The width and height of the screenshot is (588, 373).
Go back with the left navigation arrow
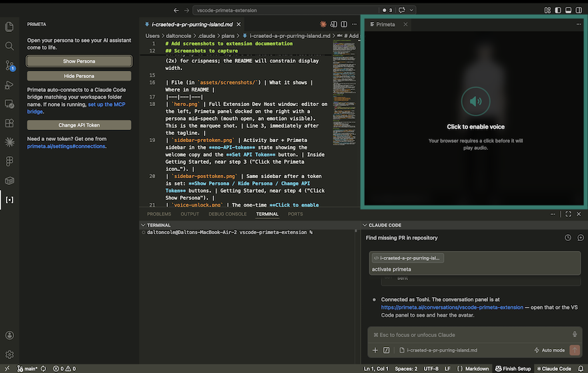click(x=176, y=10)
